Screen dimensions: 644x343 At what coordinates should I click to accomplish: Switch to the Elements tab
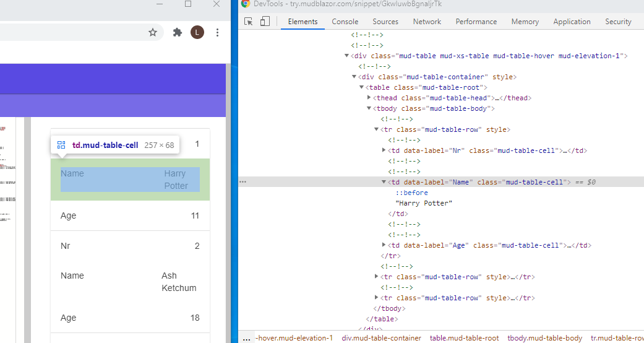[303, 22]
